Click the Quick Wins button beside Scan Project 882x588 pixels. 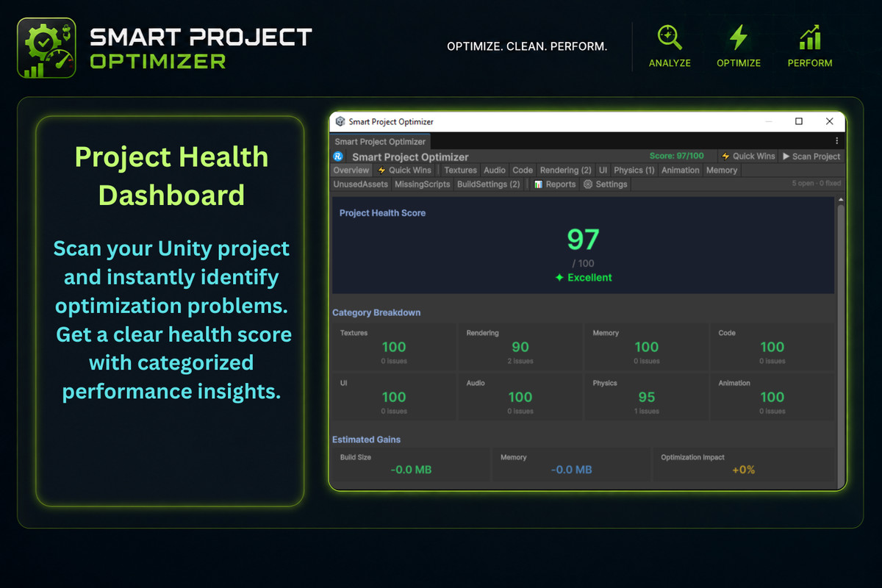tap(747, 157)
